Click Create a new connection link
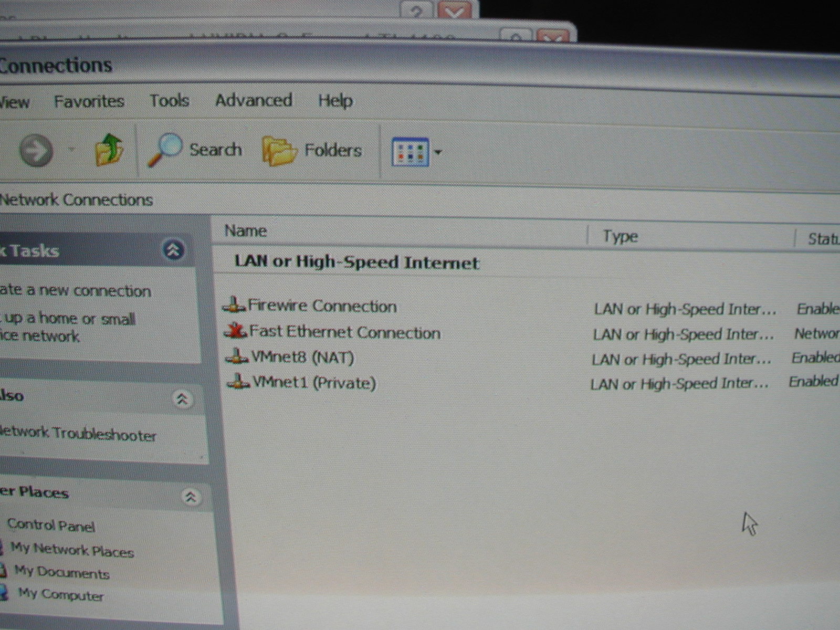 coord(76,290)
